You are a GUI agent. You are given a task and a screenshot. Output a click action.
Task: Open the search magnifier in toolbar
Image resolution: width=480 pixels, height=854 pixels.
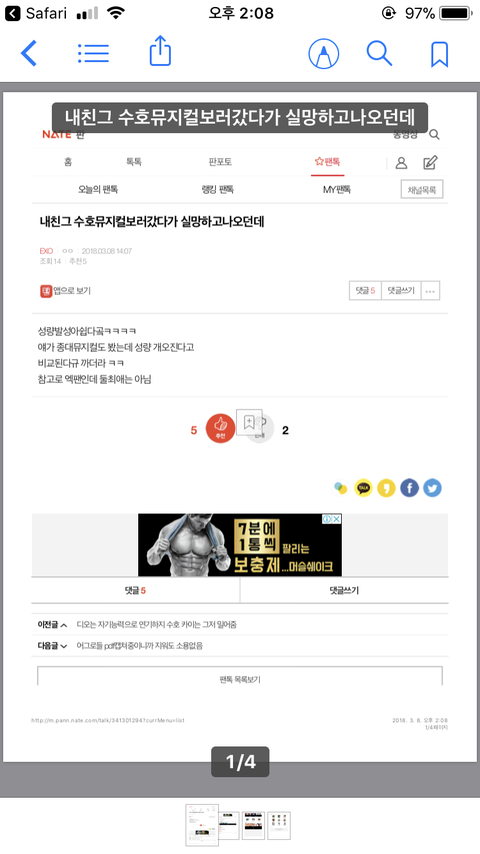pos(379,53)
